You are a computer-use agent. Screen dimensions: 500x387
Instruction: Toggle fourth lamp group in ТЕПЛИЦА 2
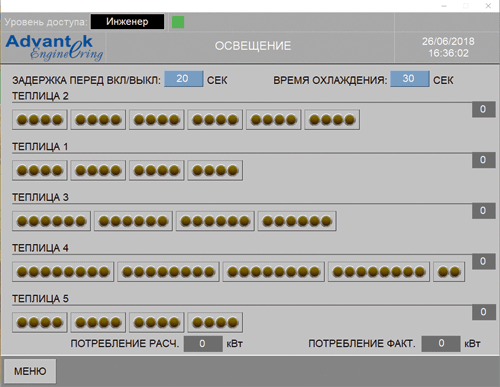pos(215,120)
